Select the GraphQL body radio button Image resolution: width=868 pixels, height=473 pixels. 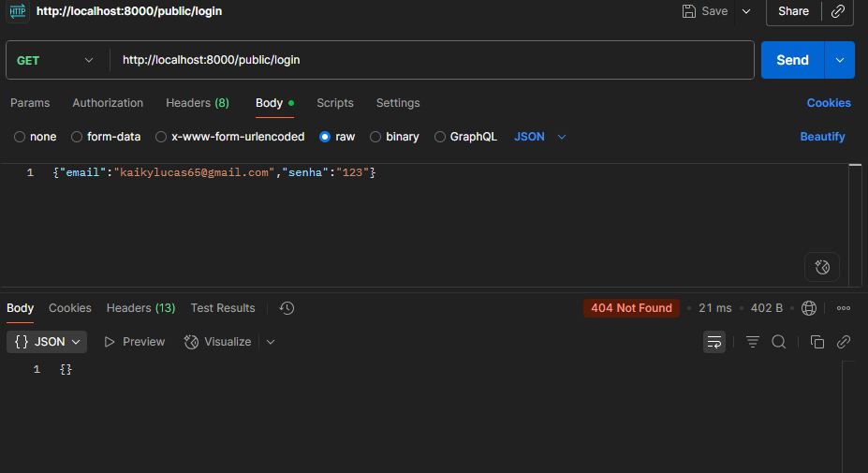439,137
